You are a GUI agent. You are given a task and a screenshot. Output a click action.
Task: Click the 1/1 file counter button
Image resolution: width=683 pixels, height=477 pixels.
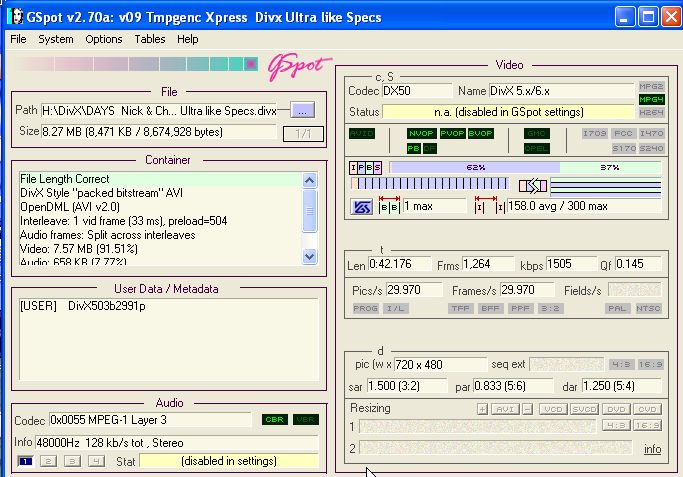pyautogui.click(x=303, y=134)
